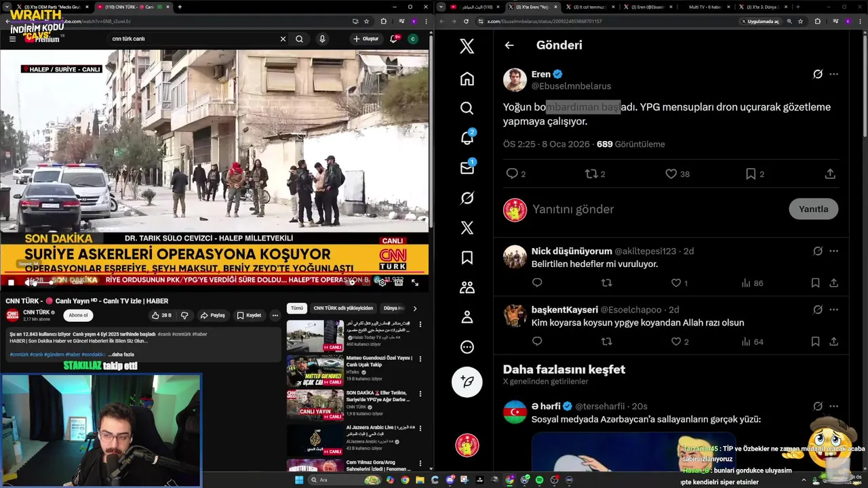
Task: Open YouTube notifications bell
Action: [x=394, y=39]
